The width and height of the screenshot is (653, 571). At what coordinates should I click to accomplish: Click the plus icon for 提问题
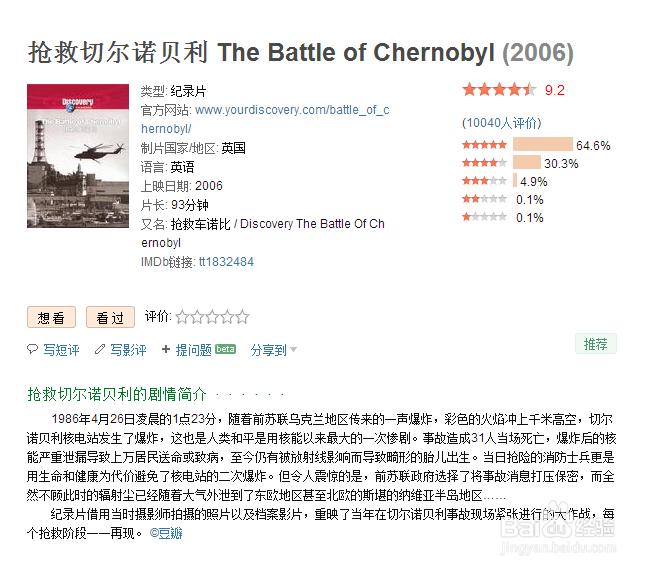pos(166,350)
